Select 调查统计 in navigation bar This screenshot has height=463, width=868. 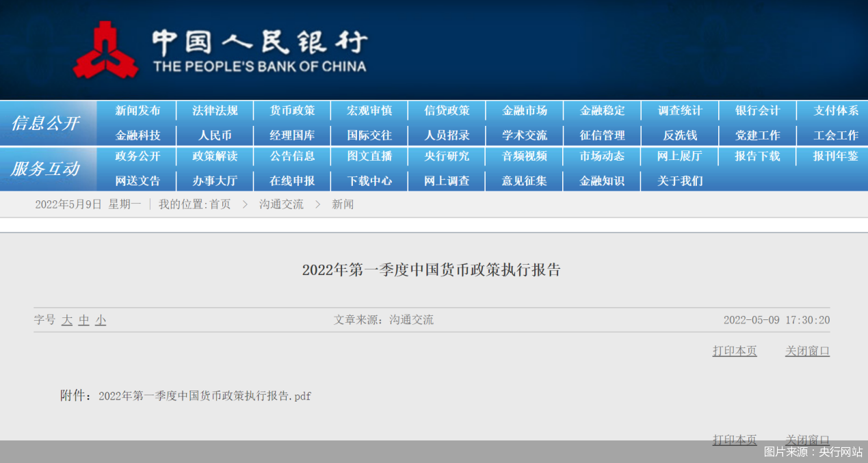point(680,111)
